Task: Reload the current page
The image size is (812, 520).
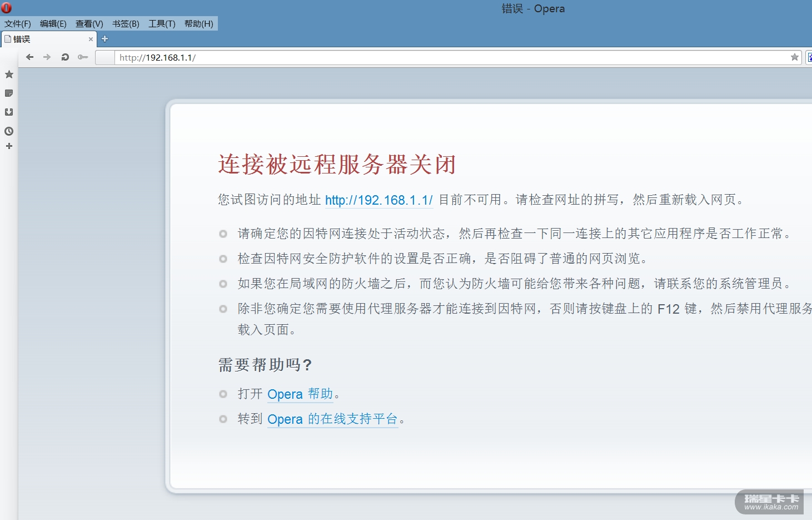Action: 65,57
